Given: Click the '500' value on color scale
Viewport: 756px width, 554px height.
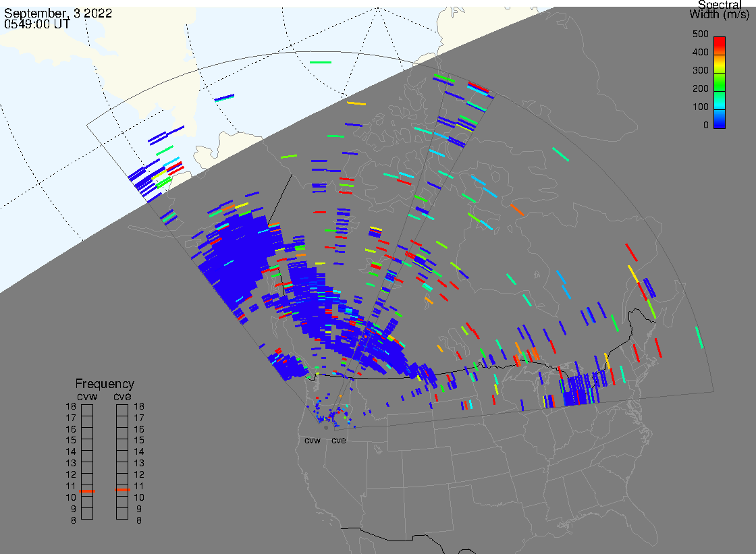Looking at the screenshot, I should 700,34.
